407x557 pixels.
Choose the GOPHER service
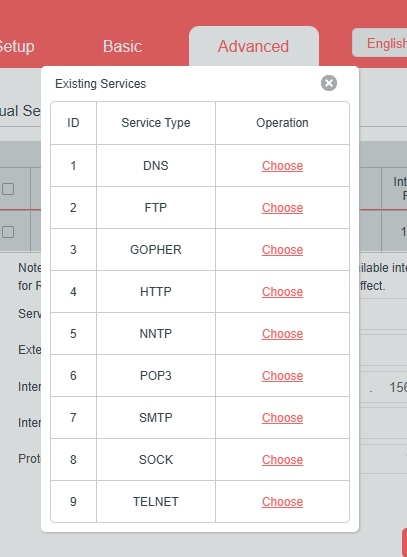click(282, 250)
